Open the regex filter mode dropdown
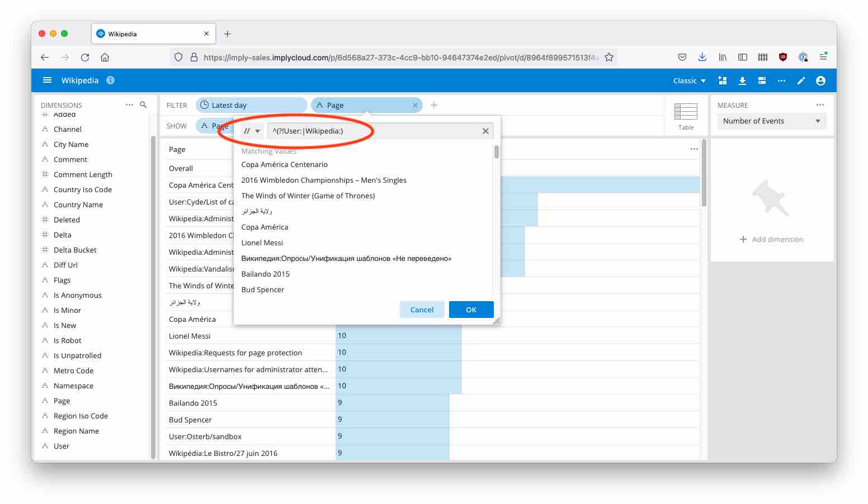 tap(252, 131)
